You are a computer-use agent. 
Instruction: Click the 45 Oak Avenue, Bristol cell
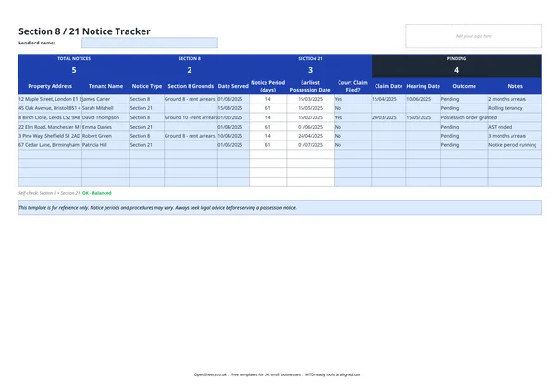pyautogui.click(x=50, y=108)
